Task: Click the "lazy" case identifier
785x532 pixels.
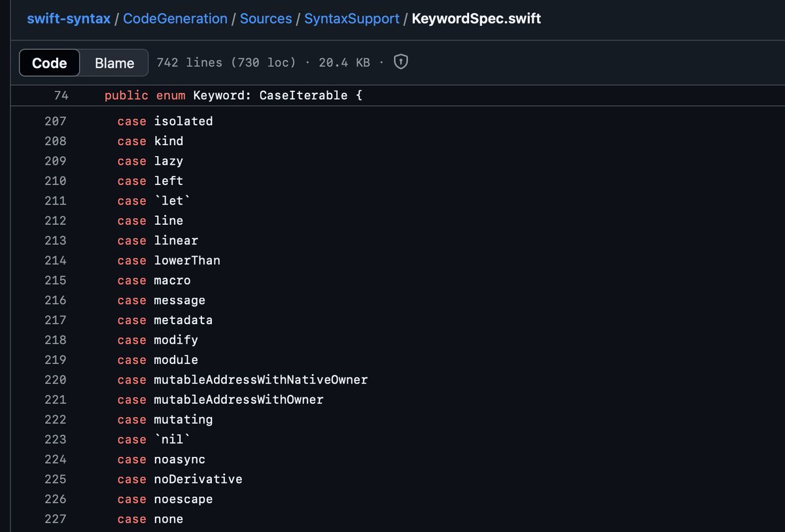Action: pos(169,161)
